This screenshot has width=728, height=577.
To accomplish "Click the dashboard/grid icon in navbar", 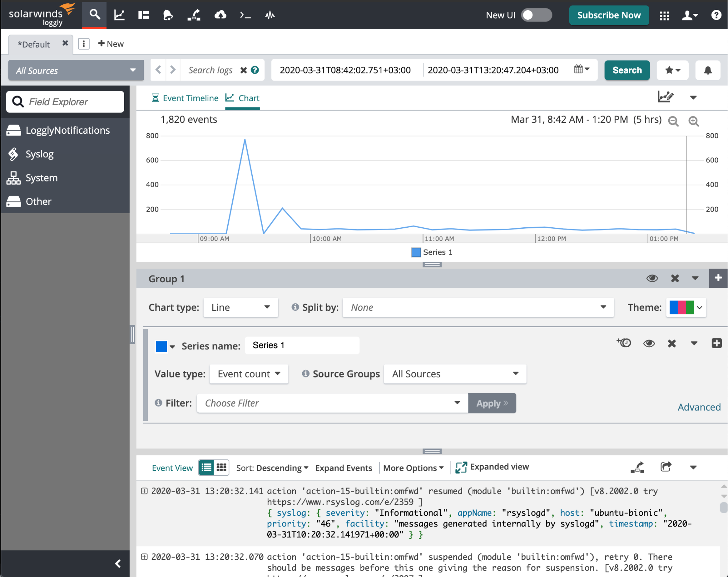I will tap(665, 15).
